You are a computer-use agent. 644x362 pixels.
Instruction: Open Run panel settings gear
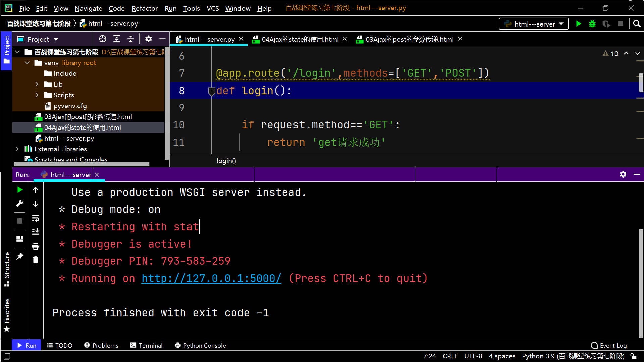tap(623, 174)
